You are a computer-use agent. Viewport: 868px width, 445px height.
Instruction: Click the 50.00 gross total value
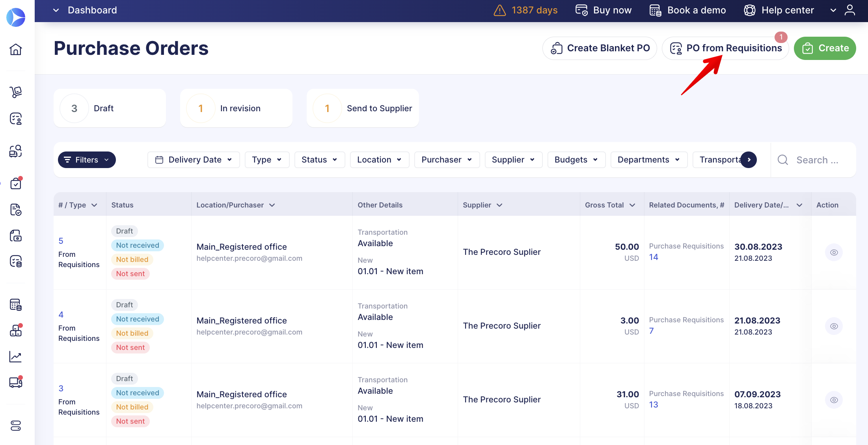click(627, 247)
